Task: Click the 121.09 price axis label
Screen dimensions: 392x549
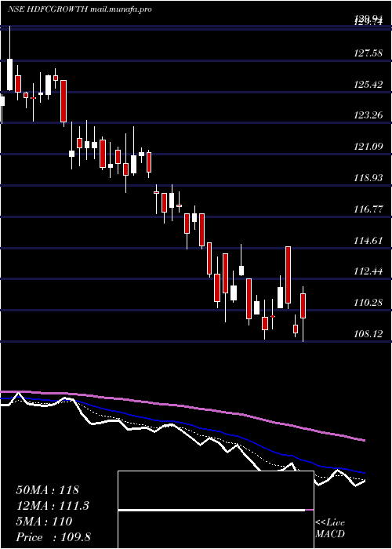Action: click(368, 147)
